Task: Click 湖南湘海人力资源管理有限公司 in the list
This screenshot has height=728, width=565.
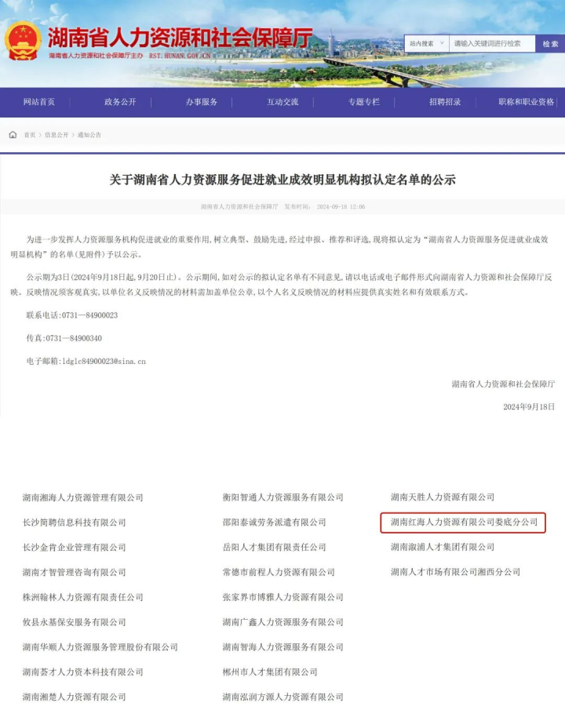Action: point(83,497)
